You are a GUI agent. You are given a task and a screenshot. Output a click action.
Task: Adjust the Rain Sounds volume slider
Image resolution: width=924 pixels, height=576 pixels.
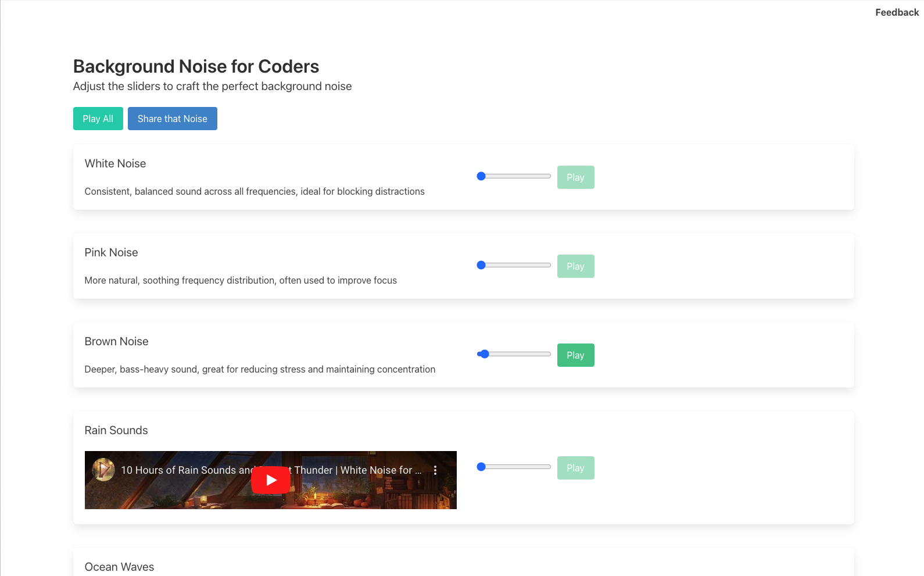(x=514, y=467)
